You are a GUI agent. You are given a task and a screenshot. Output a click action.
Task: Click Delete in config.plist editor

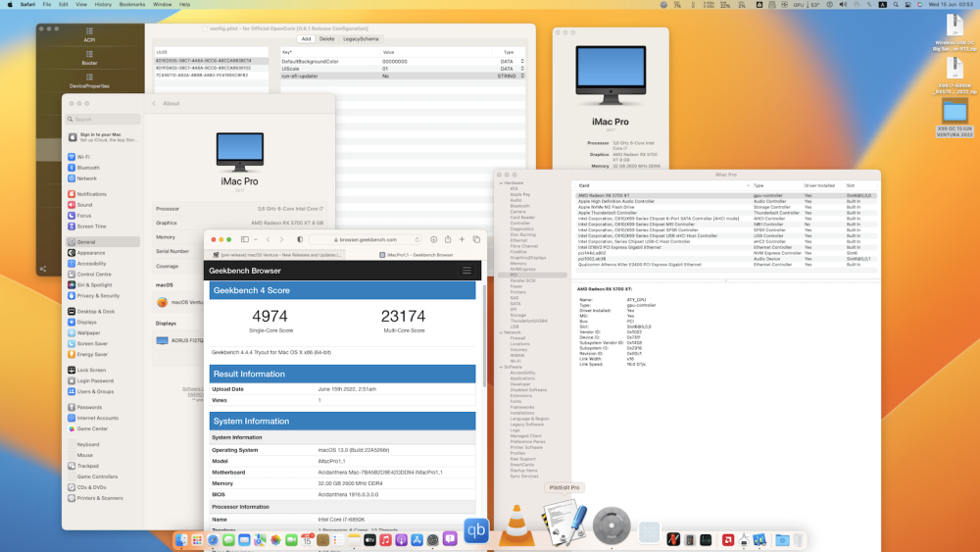tap(327, 39)
